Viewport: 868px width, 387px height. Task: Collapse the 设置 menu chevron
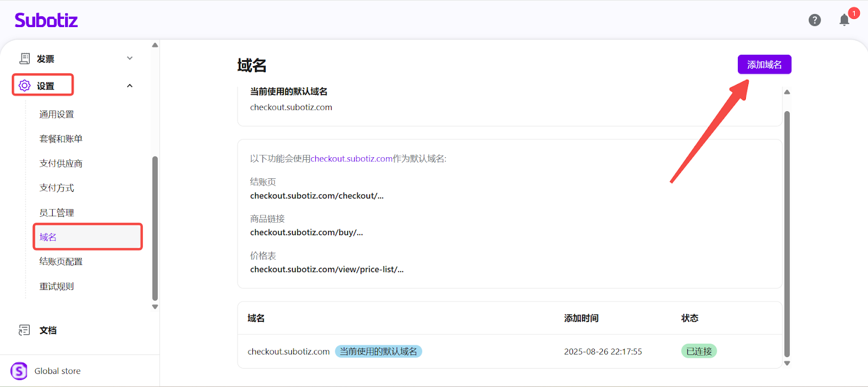[130, 86]
